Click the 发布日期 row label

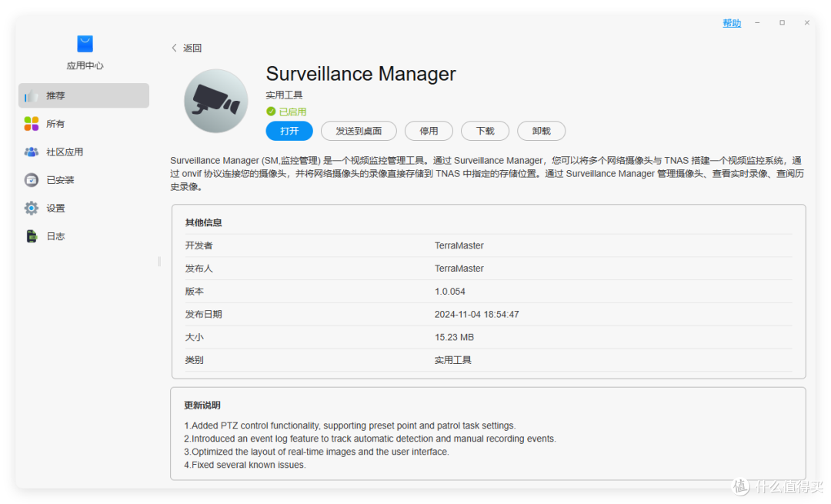(203, 314)
